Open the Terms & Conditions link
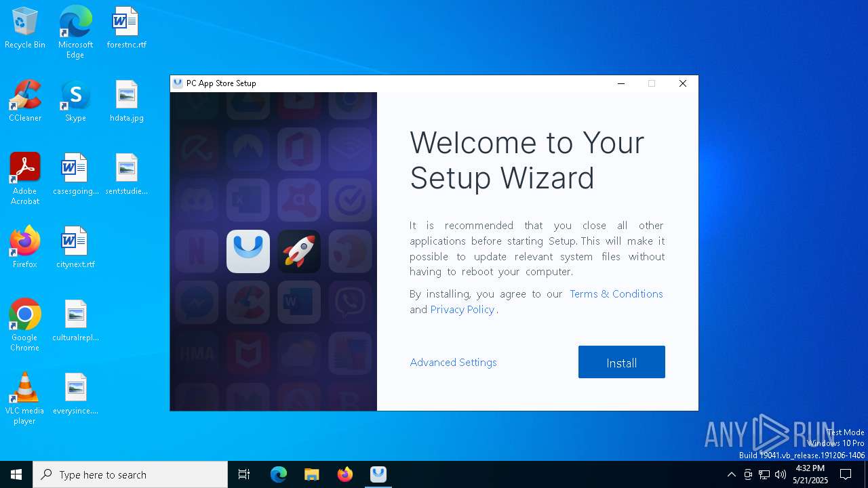The image size is (868, 488). pos(616,293)
